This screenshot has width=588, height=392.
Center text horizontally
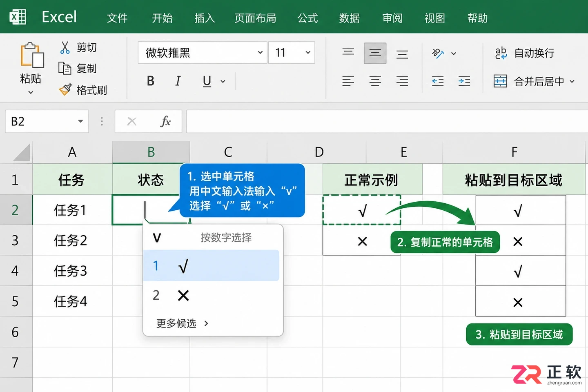[375, 81]
